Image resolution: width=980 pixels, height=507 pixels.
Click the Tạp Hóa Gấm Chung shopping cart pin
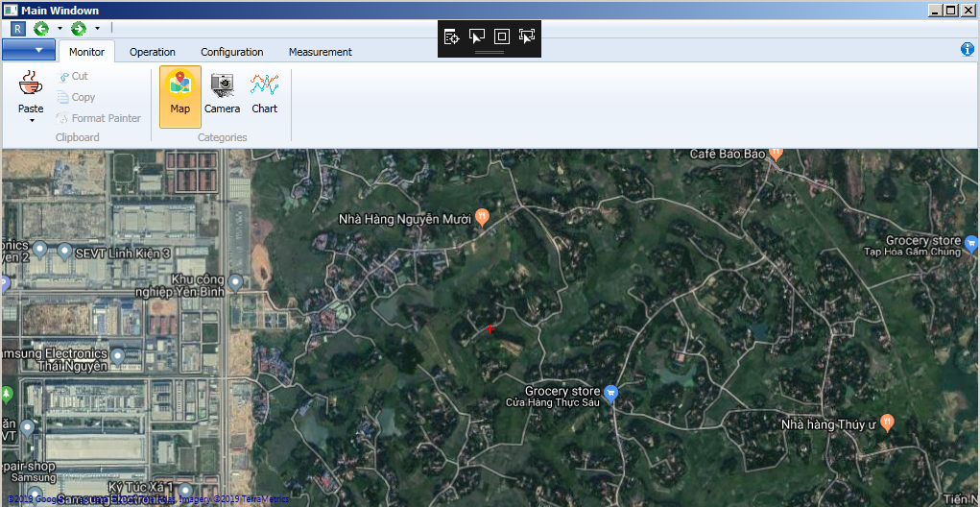(970, 242)
